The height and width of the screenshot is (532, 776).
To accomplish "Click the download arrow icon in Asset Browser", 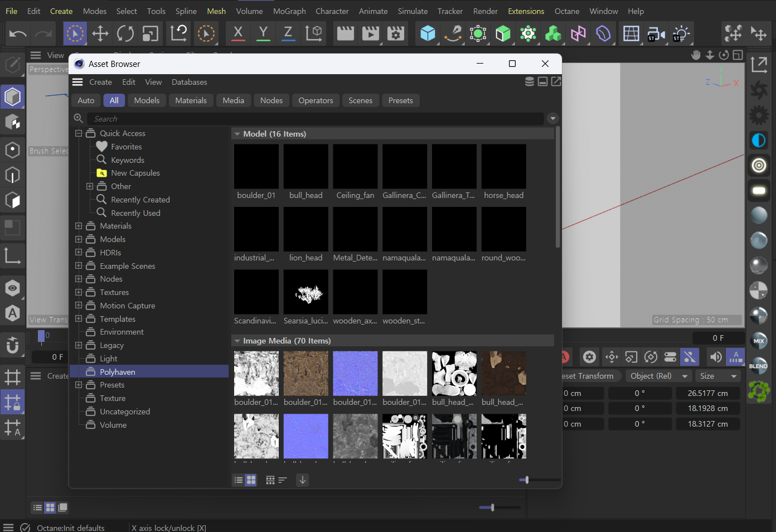I will point(303,480).
